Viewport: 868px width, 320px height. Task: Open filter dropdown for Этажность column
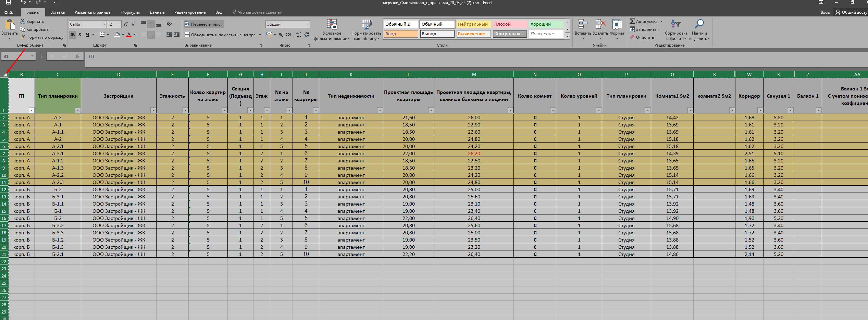185,110
